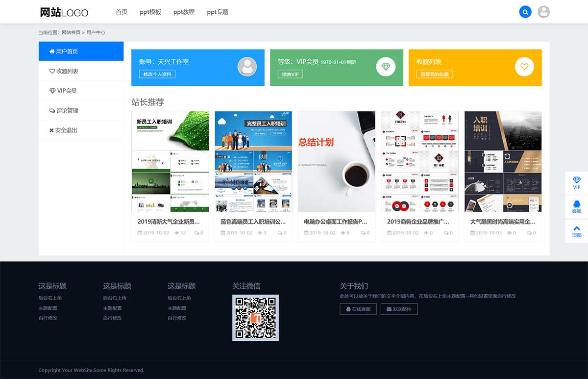This screenshot has width=588, height=379.
Task: Click calendar icon on 蓝色高端员工入职 card
Action: point(223,233)
